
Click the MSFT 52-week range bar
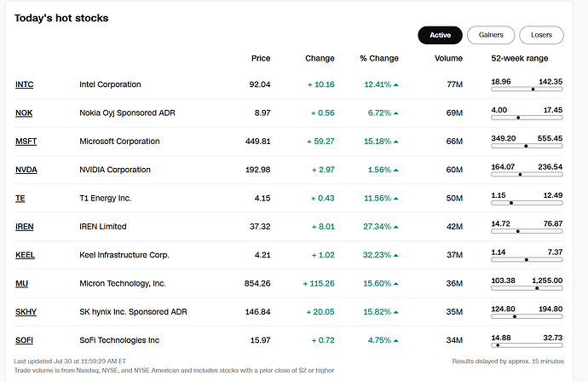(x=527, y=146)
